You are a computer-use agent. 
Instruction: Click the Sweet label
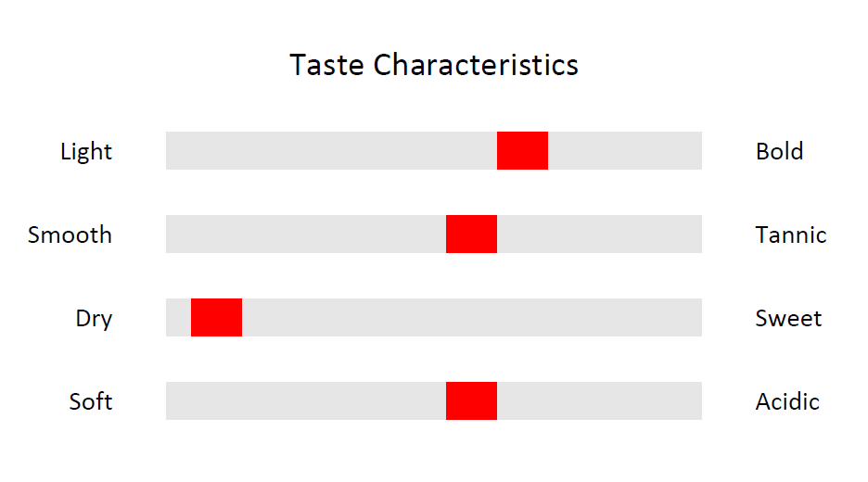click(x=788, y=318)
